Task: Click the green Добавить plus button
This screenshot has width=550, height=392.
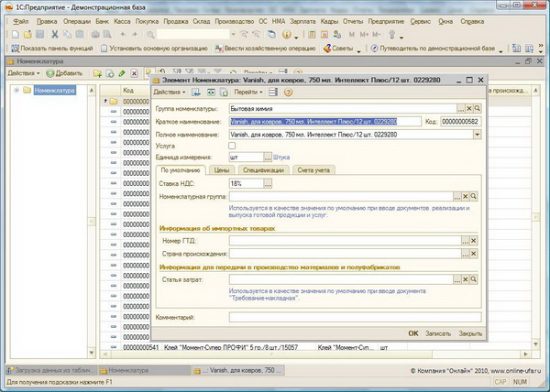Action: point(64,73)
